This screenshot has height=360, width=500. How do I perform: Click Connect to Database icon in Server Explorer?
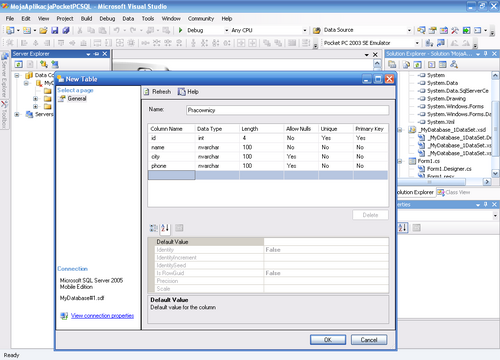point(43,64)
